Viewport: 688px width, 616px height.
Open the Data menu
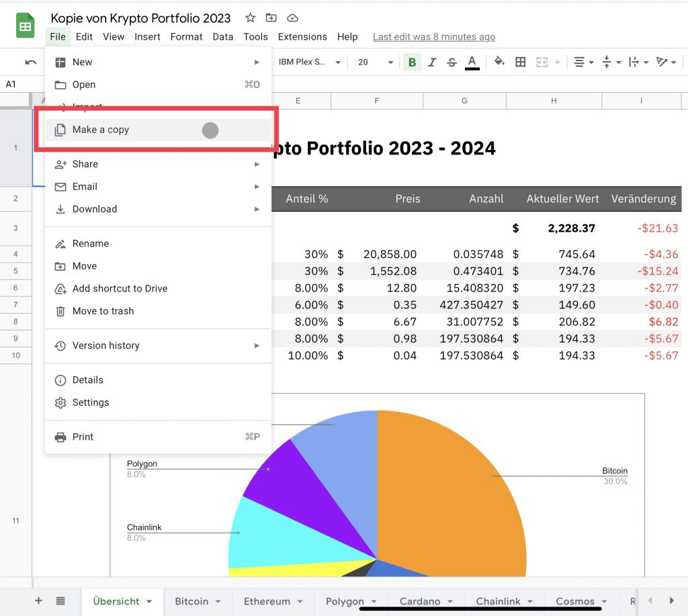coord(223,37)
